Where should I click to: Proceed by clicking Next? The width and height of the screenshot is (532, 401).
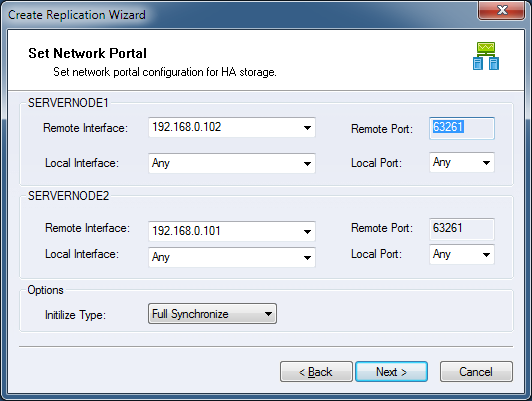pos(391,372)
